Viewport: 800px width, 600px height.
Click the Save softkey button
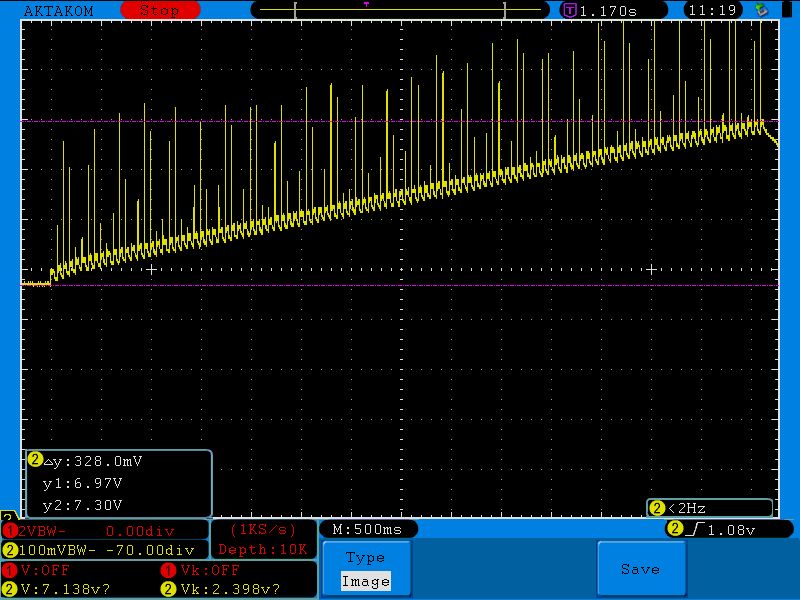641,568
